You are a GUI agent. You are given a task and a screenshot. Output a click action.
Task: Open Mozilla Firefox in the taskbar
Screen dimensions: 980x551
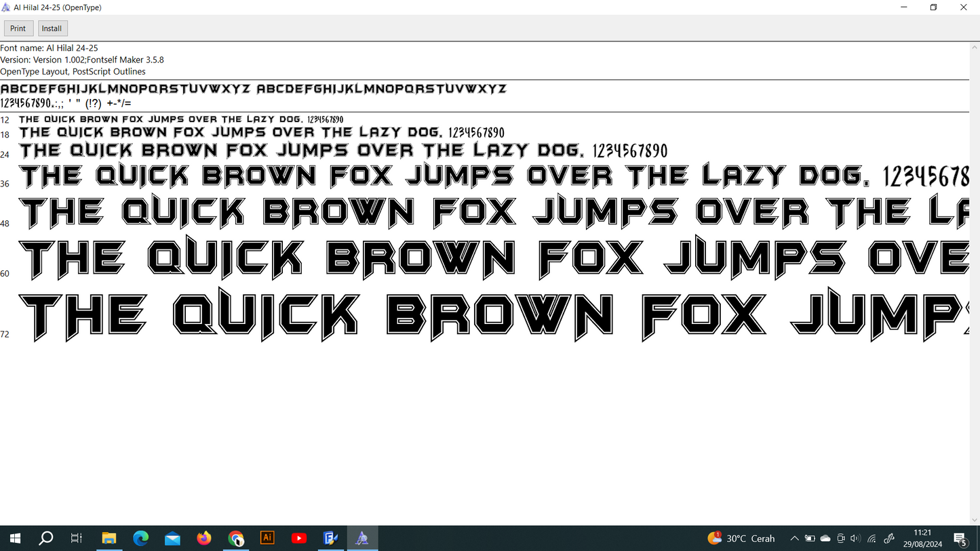tap(204, 538)
